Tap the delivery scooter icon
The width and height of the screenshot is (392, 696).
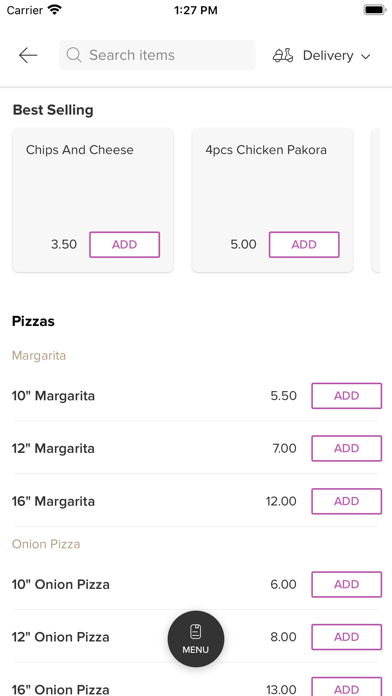point(283,55)
